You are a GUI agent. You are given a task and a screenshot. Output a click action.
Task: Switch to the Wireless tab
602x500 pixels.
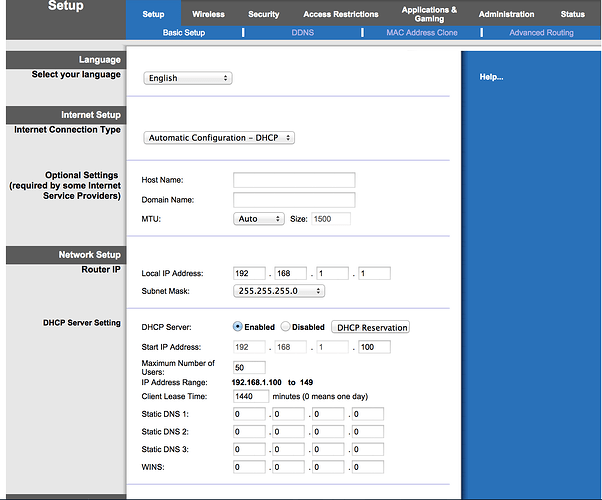click(208, 14)
